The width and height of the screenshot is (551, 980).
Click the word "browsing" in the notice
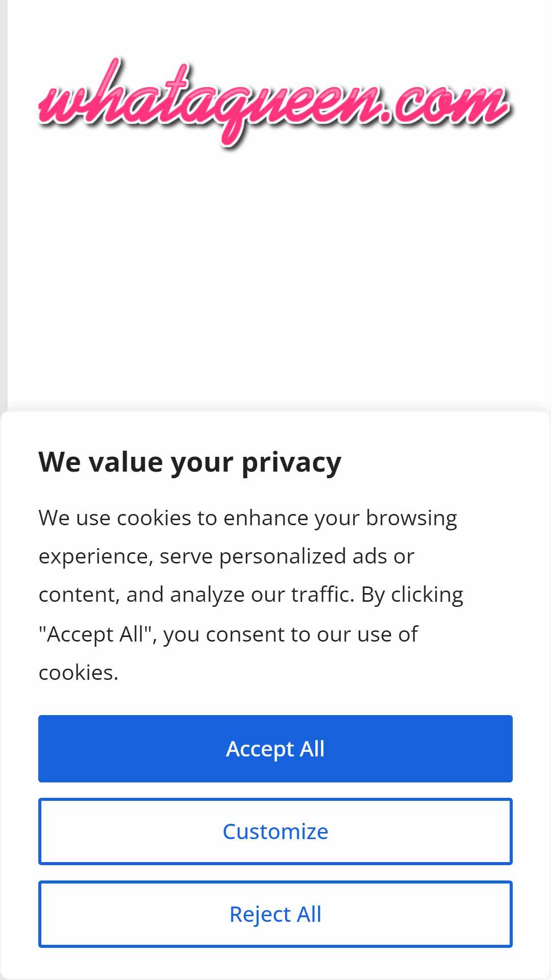(x=412, y=519)
